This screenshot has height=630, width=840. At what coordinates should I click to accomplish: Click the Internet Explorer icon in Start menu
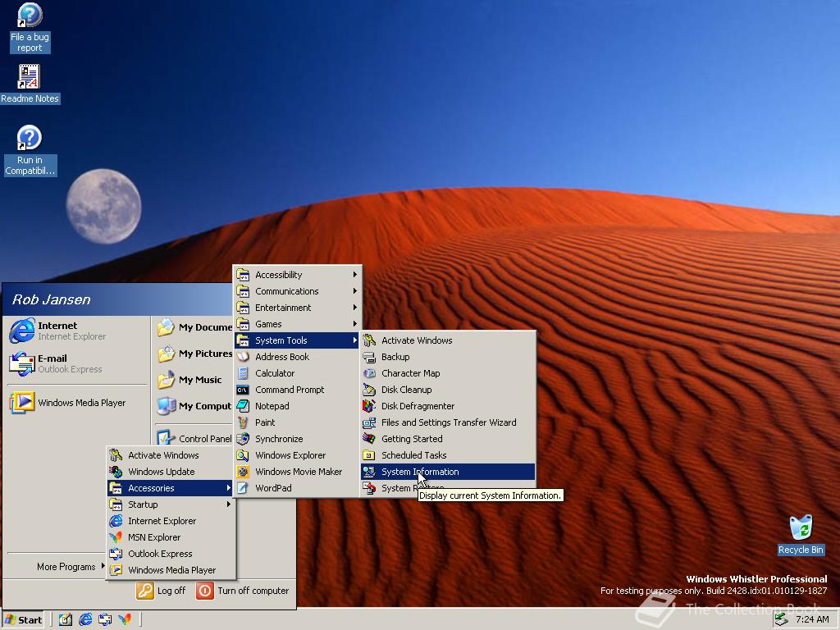22,331
